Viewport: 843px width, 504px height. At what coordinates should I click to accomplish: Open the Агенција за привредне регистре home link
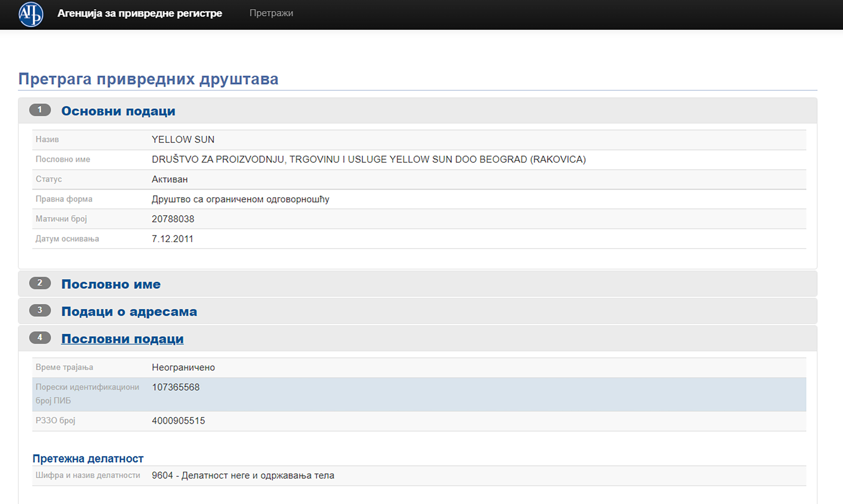click(x=140, y=13)
